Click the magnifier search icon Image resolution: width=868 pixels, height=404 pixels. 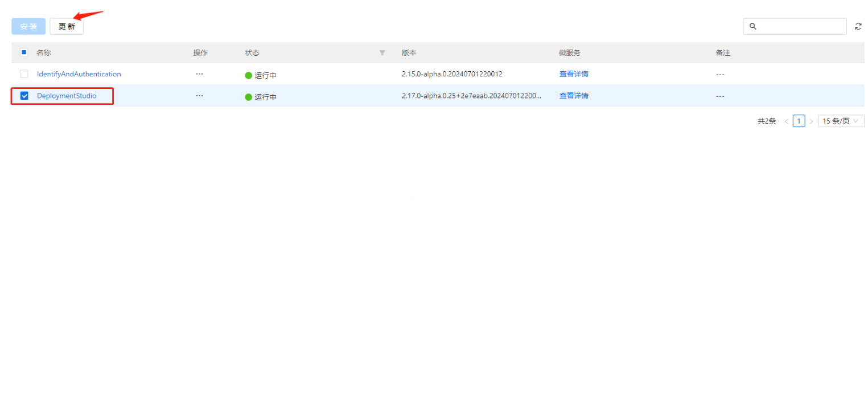click(x=752, y=26)
